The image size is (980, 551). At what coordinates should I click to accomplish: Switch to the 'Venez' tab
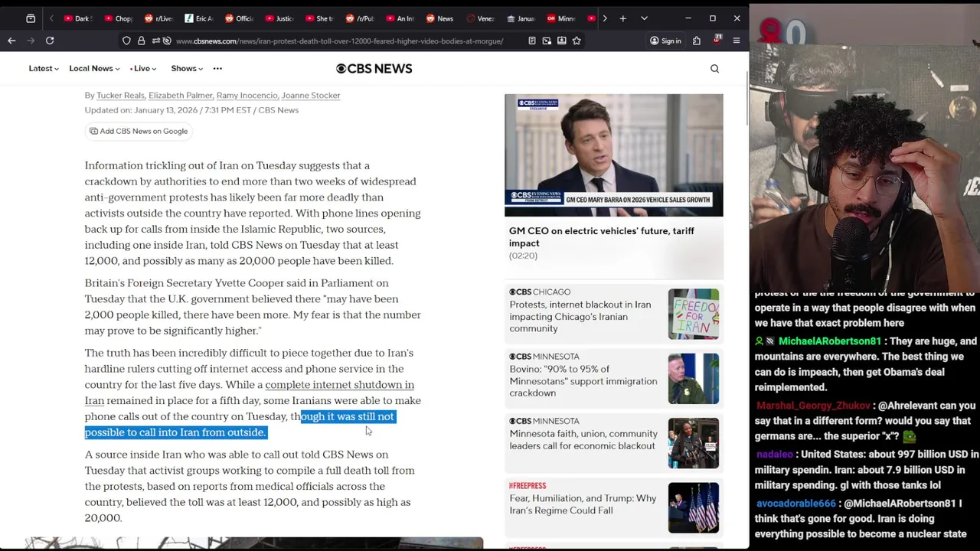pos(481,18)
